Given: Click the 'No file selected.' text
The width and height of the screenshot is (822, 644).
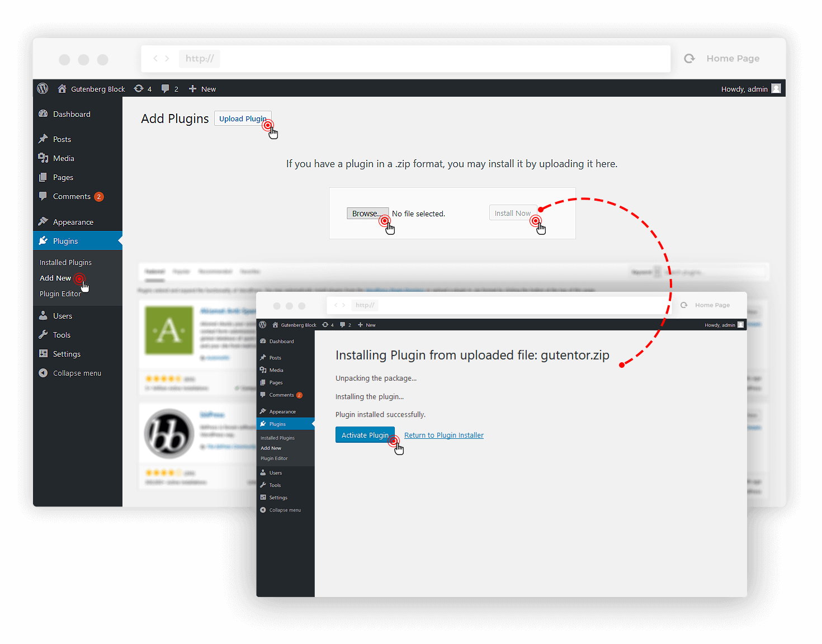Looking at the screenshot, I should [418, 214].
